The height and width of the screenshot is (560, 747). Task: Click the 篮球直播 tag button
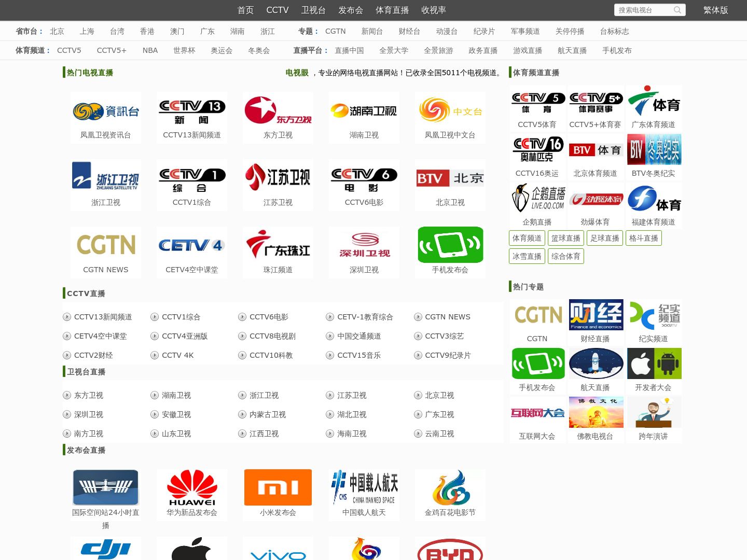pyautogui.click(x=566, y=238)
